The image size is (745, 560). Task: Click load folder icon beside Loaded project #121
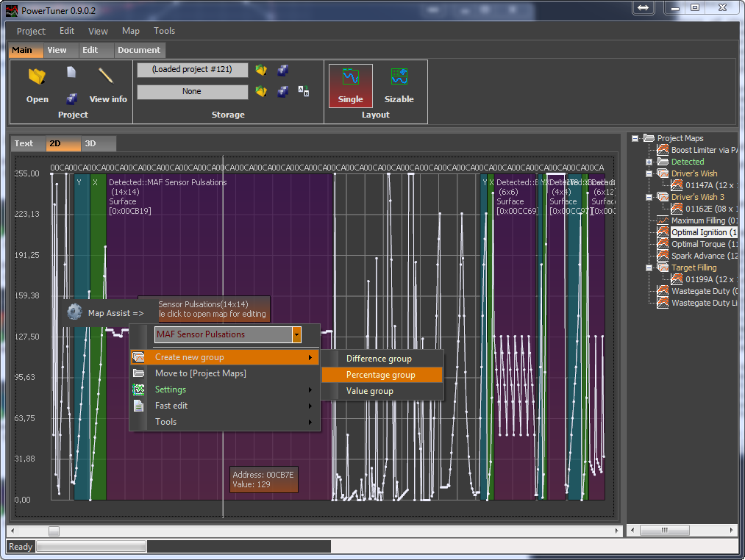click(261, 71)
